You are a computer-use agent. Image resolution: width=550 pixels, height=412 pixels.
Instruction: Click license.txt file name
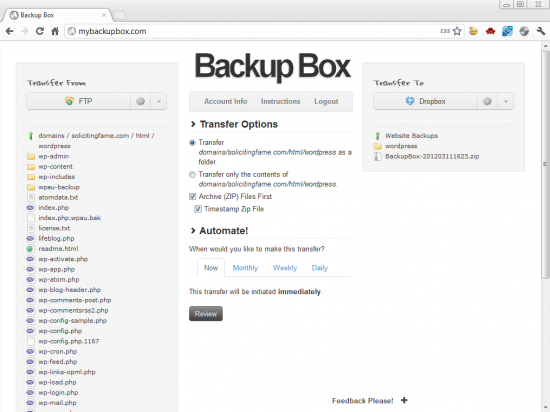tap(54, 228)
